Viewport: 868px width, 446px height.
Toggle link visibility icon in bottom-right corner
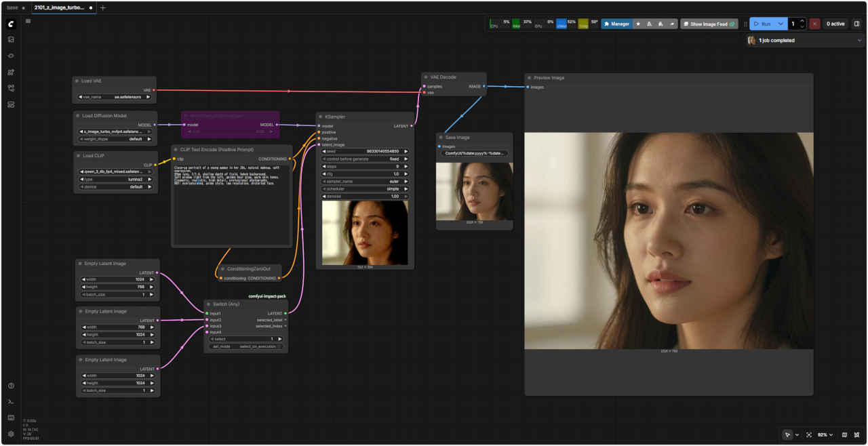tap(857, 434)
